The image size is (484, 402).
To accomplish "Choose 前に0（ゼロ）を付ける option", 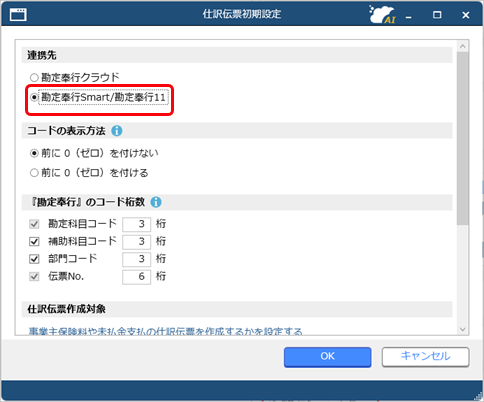I will [x=34, y=173].
